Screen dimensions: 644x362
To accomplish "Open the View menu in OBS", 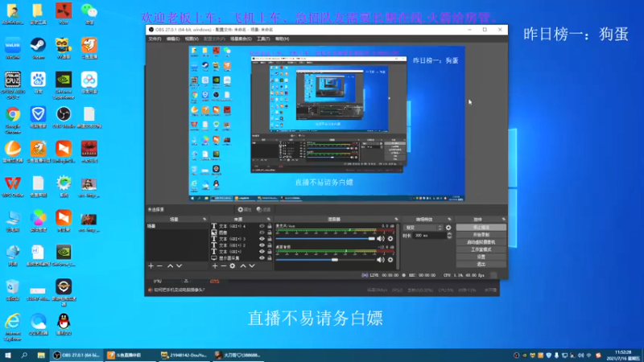I will click(x=192, y=39).
